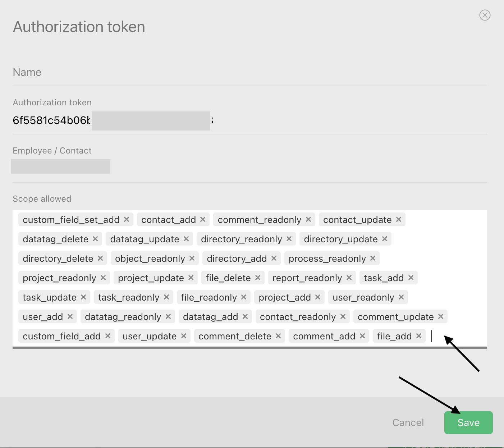Remove the process_readonly scope tag

[x=373, y=258]
